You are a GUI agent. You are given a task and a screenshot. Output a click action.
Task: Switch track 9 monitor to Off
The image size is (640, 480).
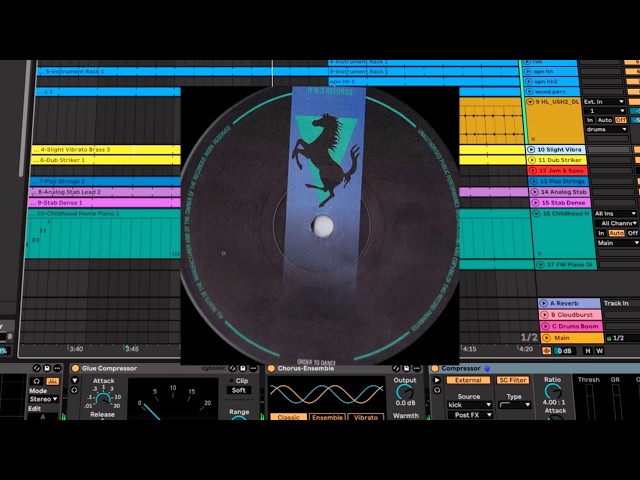pyautogui.click(x=620, y=120)
